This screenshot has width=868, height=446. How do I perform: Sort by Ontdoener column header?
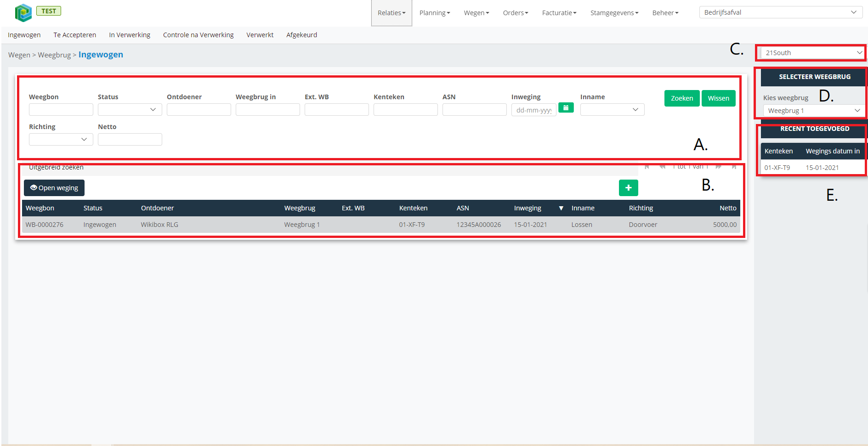pyautogui.click(x=158, y=208)
